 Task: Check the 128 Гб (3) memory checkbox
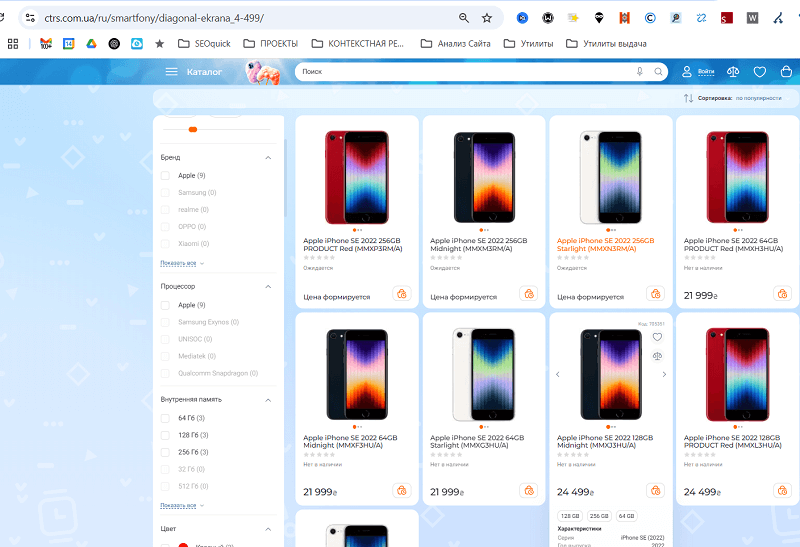(x=165, y=435)
